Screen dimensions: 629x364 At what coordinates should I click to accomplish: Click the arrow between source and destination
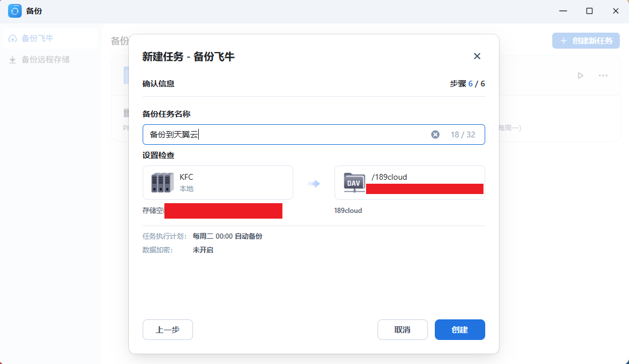point(313,184)
